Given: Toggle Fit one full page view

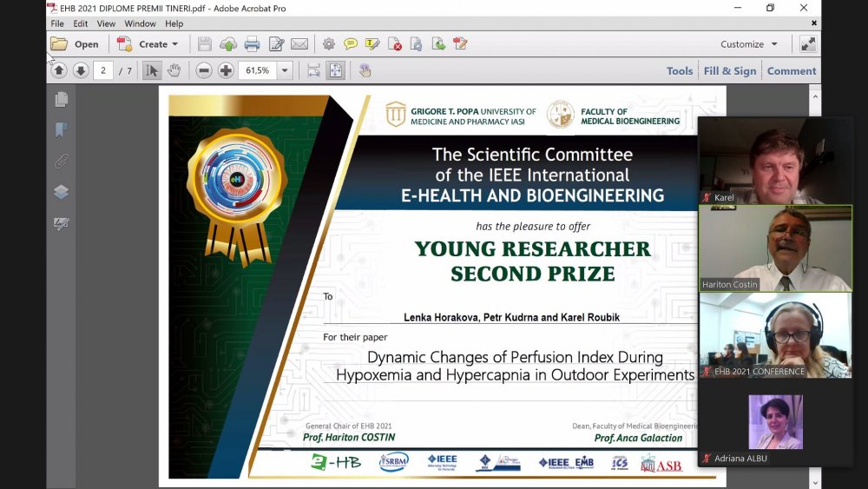Looking at the screenshot, I should point(335,70).
